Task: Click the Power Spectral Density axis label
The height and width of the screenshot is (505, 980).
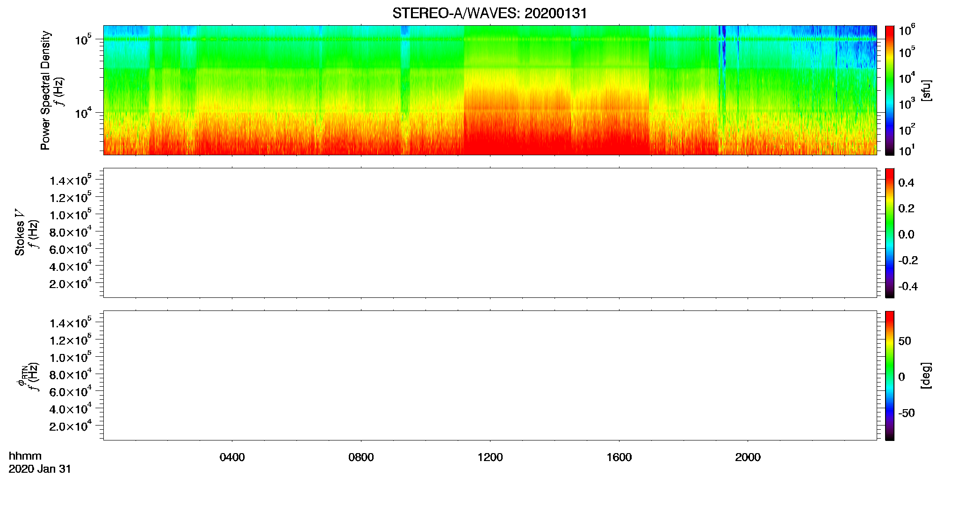Action: (45, 90)
